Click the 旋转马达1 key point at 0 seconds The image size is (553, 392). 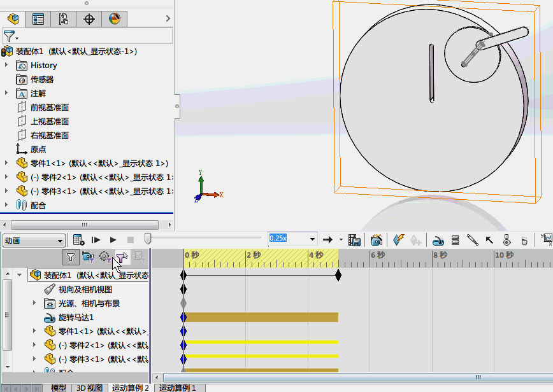click(183, 318)
